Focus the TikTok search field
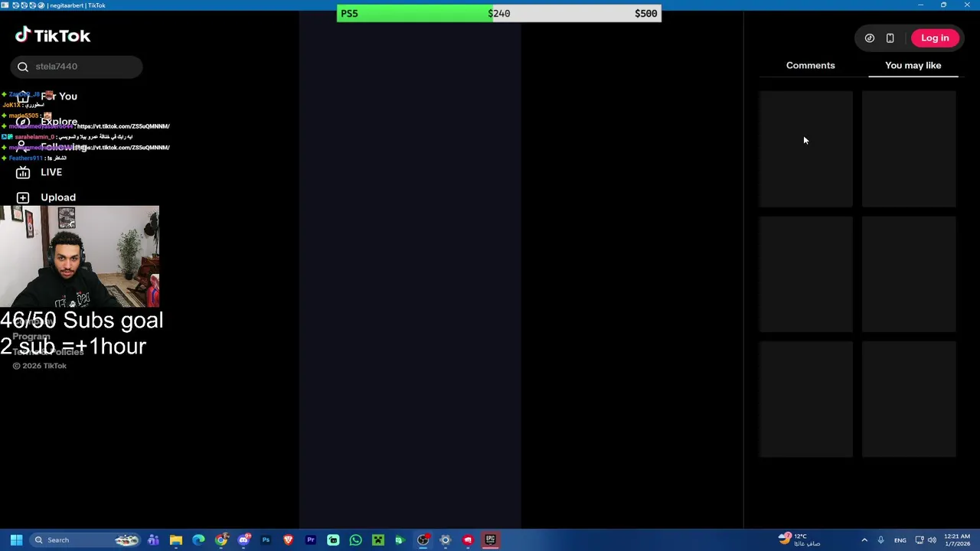 point(77,67)
